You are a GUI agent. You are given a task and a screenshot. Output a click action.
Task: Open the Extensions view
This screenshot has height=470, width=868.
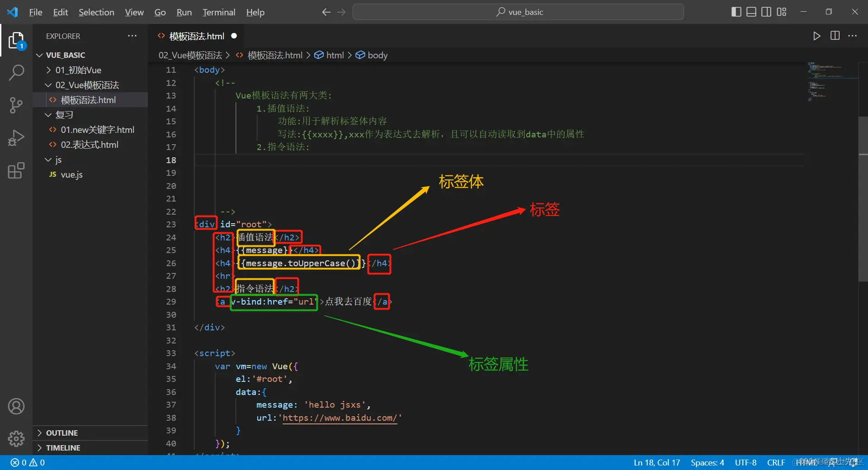[x=16, y=170]
